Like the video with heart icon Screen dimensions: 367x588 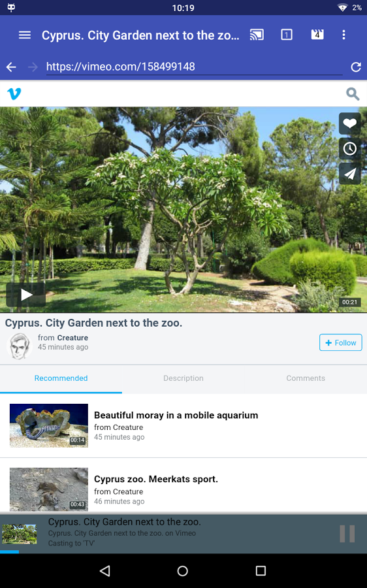(x=350, y=123)
